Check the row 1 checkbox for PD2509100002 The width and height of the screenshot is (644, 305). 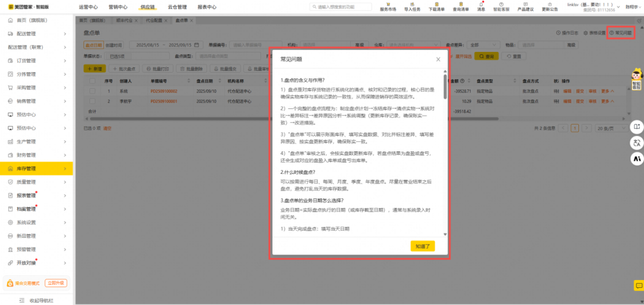click(92, 91)
